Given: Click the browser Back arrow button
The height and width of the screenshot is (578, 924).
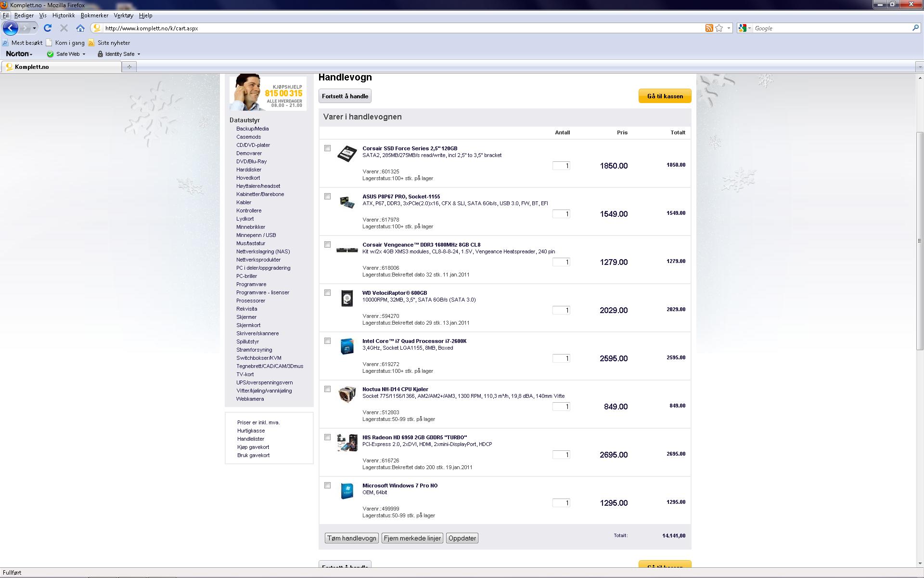Looking at the screenshot, I should pyautogui.click(x=11, y=28).
